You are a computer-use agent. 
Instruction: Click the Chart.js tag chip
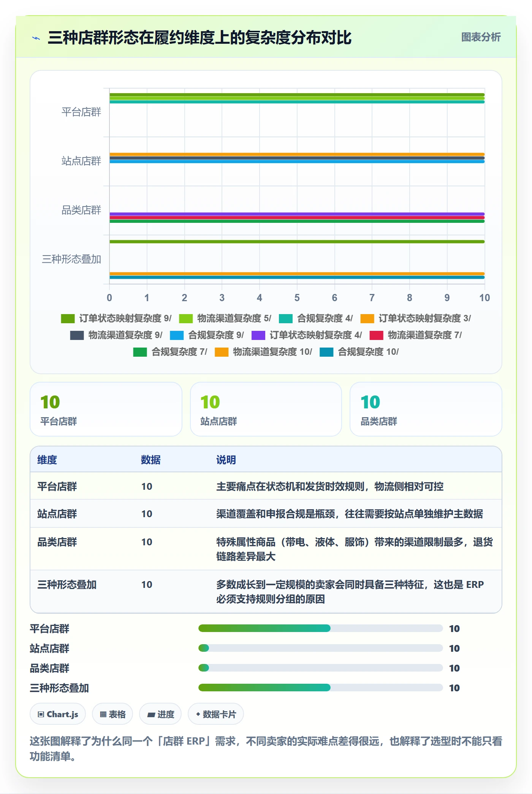58,714
